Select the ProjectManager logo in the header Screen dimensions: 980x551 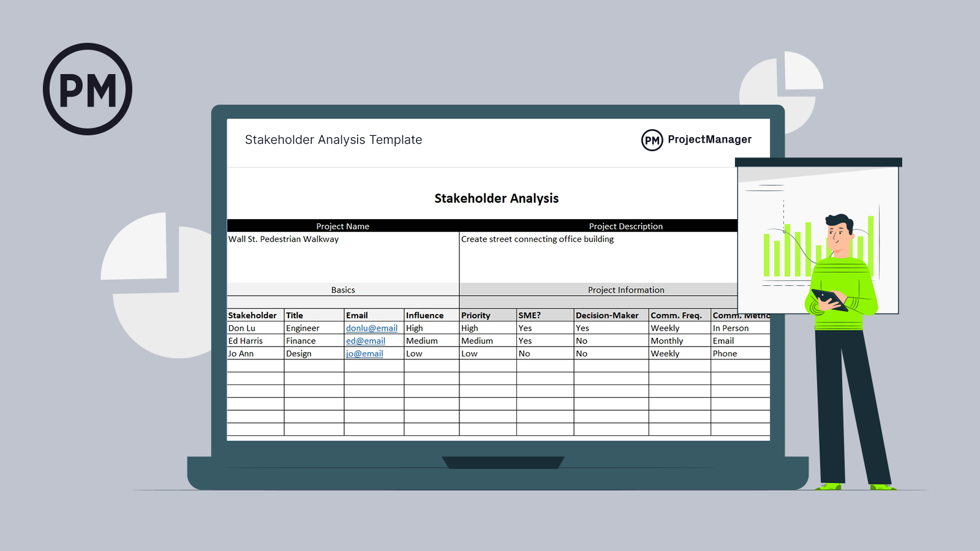[709, 140]
